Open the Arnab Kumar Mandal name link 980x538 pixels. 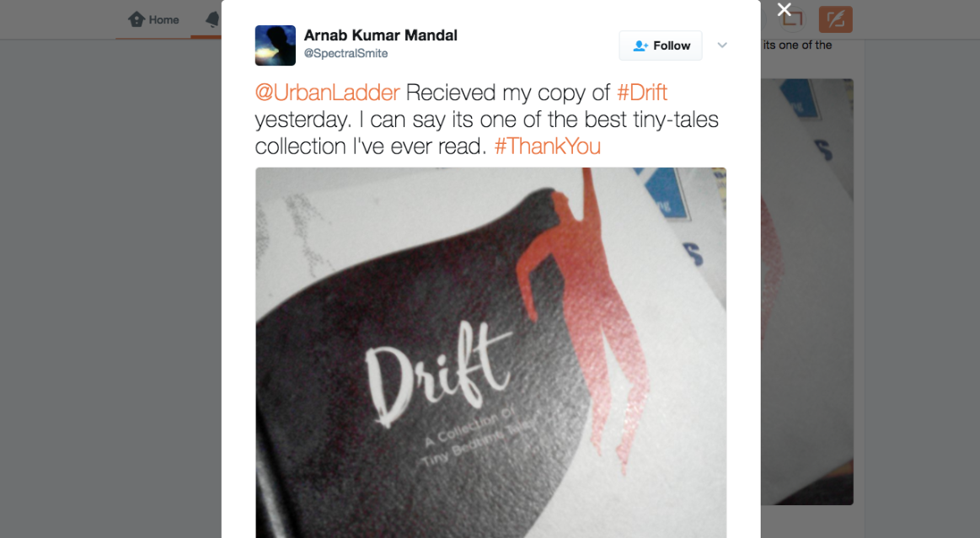point(381,35)
